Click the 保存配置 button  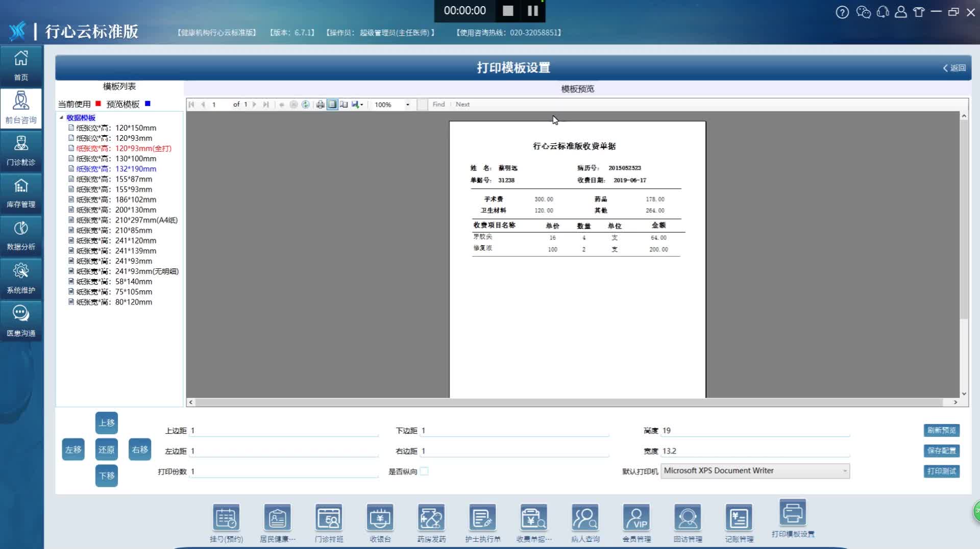tap(942, 451)
